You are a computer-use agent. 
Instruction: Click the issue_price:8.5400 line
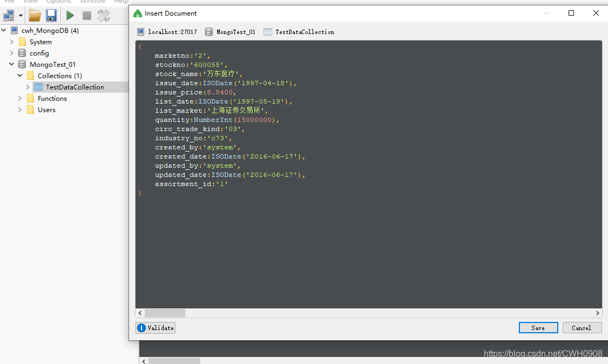[195, 92]
